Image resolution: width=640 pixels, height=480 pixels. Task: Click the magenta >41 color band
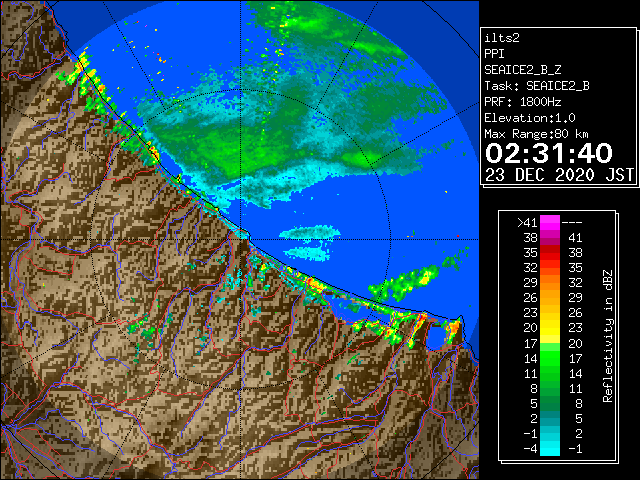coord(550,222)
